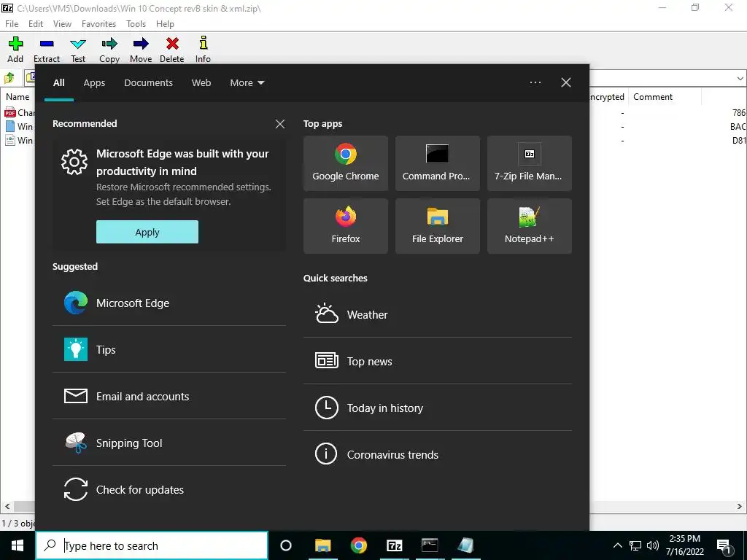Click taskbar clock and date
Image resolution: width=747 pixels, height=560 pixels.
pyautogui.click(x=684, y=545)
